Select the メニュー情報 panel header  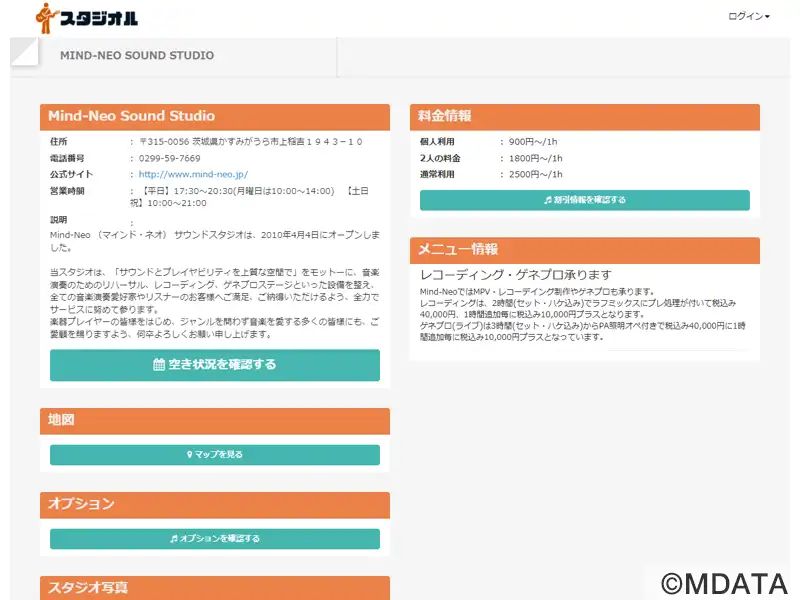click(x=585, y=250)
